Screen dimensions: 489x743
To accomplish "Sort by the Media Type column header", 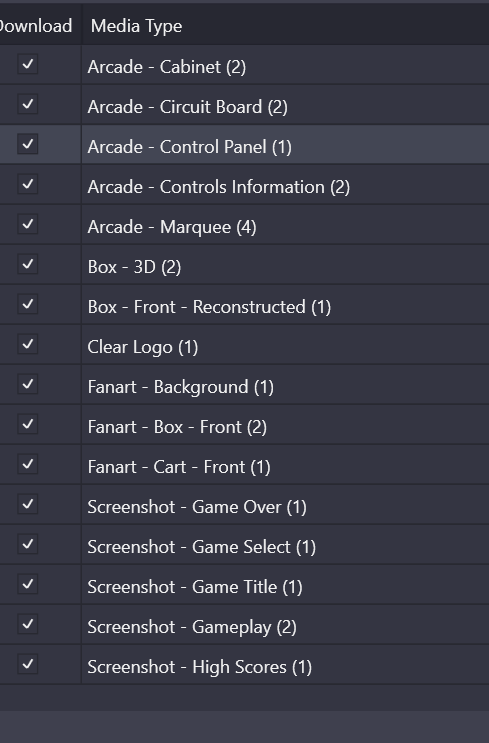I will pyautogui.click(x=286, y=25).
